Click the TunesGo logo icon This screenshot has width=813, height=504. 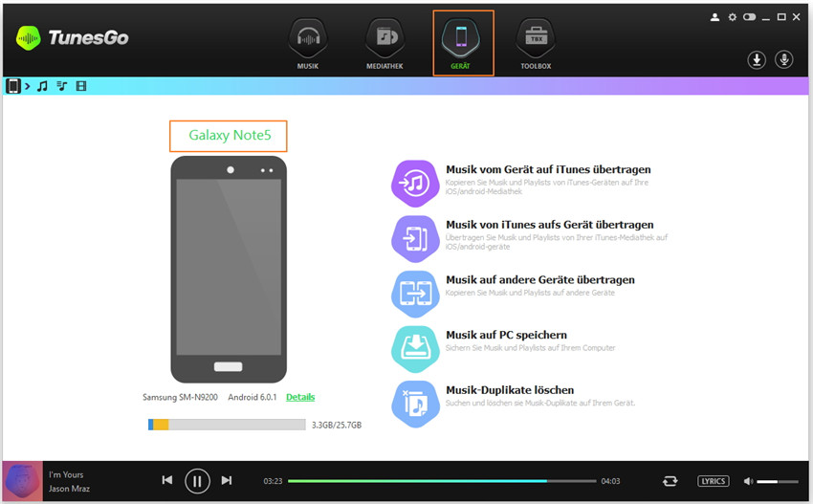[x=28, y=38]
